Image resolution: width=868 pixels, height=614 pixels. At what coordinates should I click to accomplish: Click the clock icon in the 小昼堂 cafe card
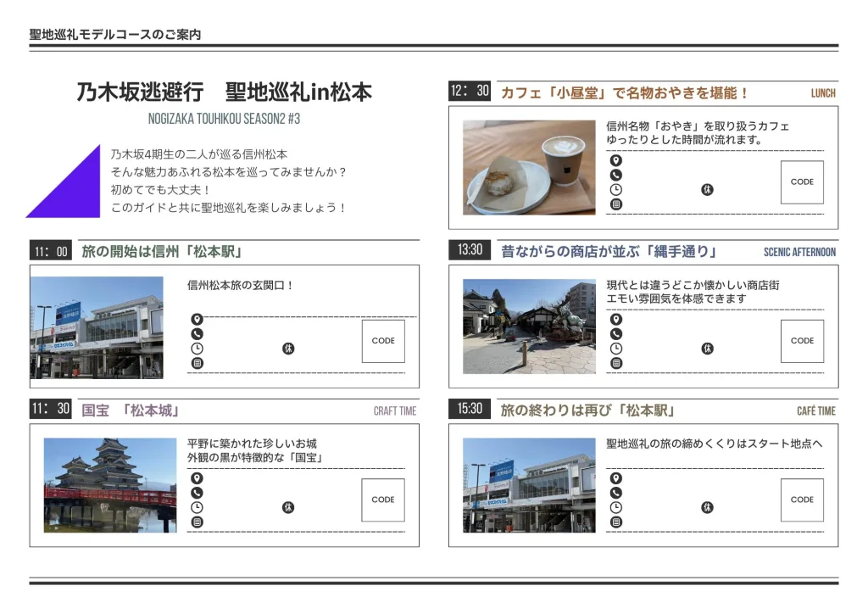616,190
